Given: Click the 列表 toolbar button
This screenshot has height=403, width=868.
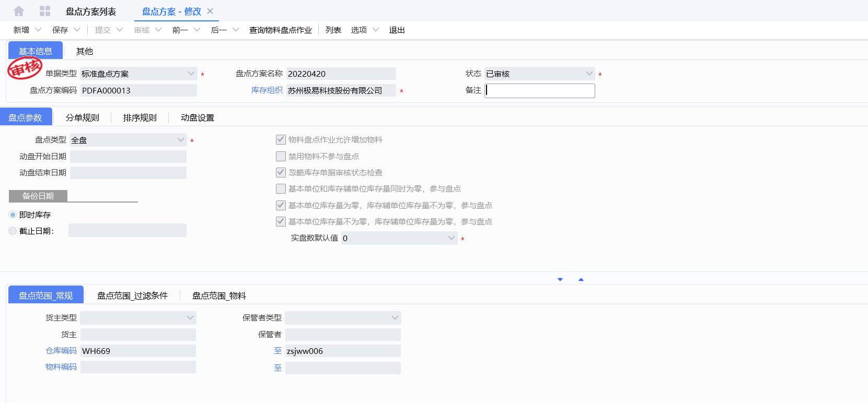Looking at the screenshot, I should point(333,30).
